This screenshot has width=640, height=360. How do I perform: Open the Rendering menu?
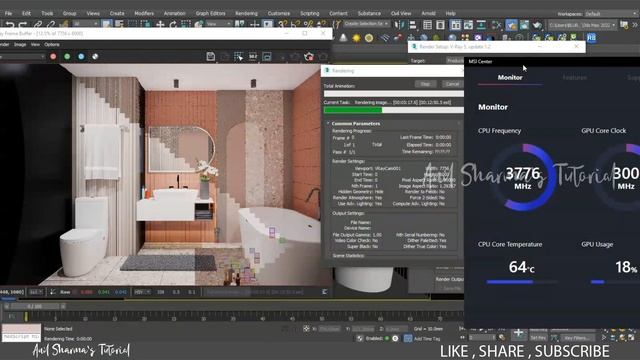[x=246, y=13]
